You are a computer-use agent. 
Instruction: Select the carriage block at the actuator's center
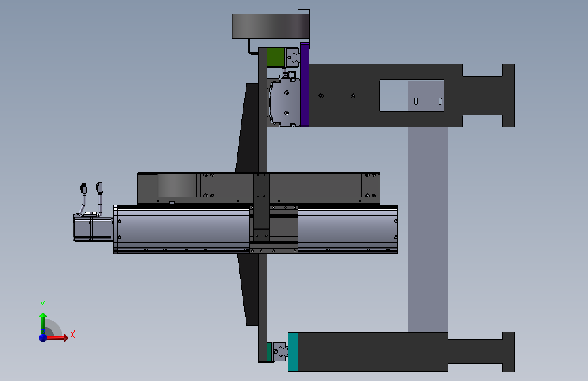click(x=274, y=228)
